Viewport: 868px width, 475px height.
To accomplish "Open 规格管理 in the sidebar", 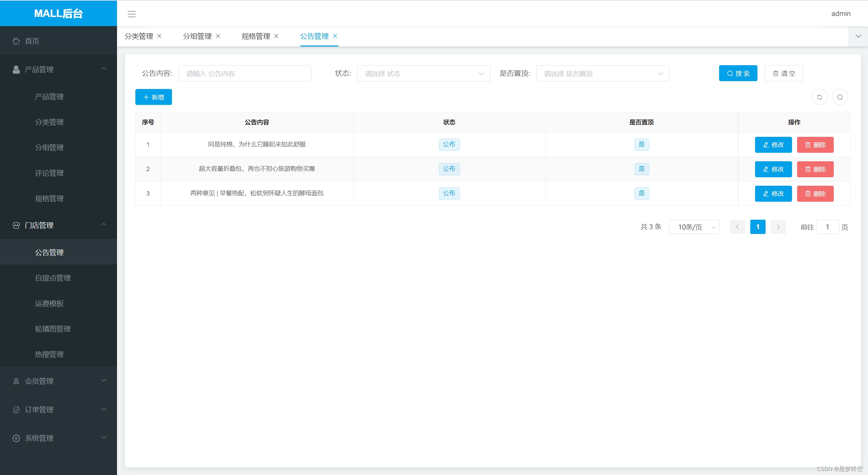I will point(58,199).
